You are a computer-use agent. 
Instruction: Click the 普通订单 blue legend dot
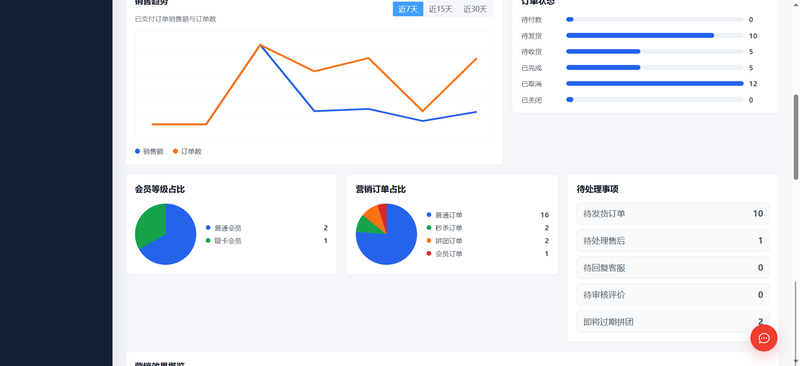pos(429,215)
